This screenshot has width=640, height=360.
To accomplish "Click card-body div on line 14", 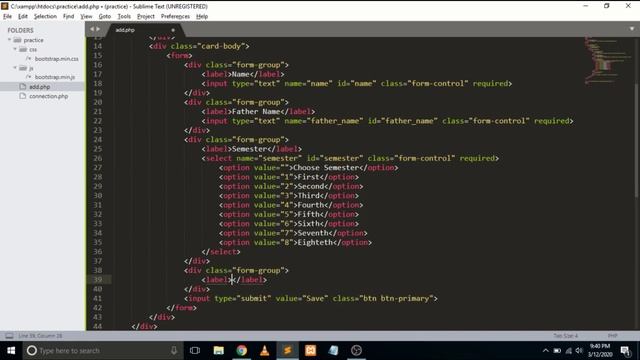I will (199, 46).
